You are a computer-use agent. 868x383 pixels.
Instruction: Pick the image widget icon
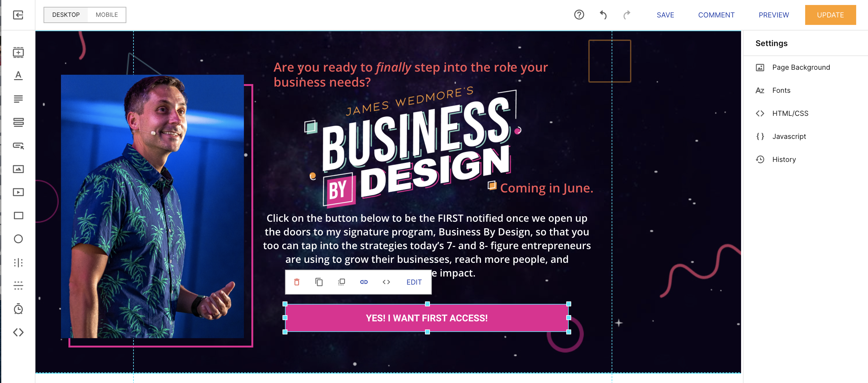(x=18, y=169)
